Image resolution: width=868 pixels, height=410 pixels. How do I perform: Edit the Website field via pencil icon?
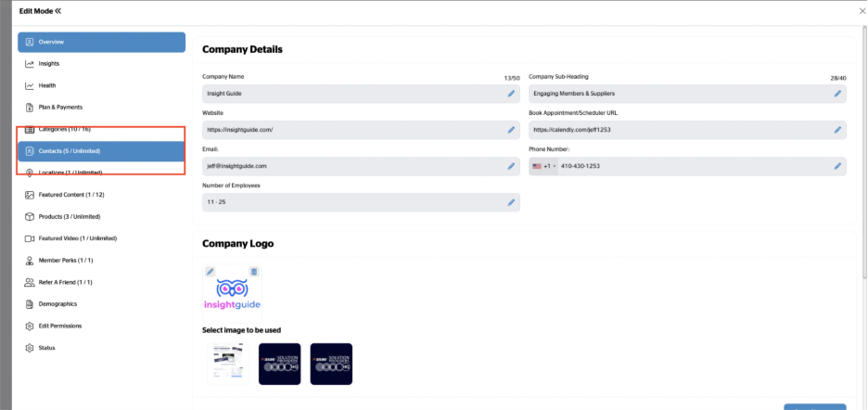(x=511, y=130)
